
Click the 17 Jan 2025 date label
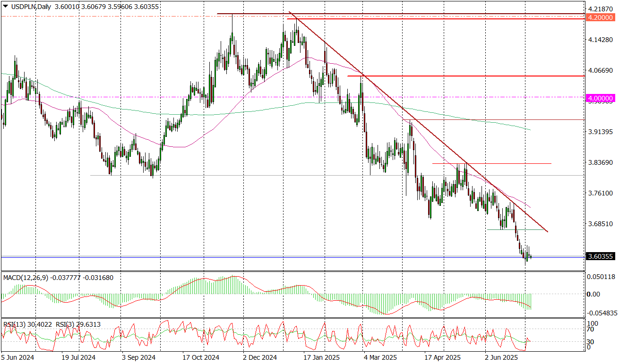coord(321,358)
